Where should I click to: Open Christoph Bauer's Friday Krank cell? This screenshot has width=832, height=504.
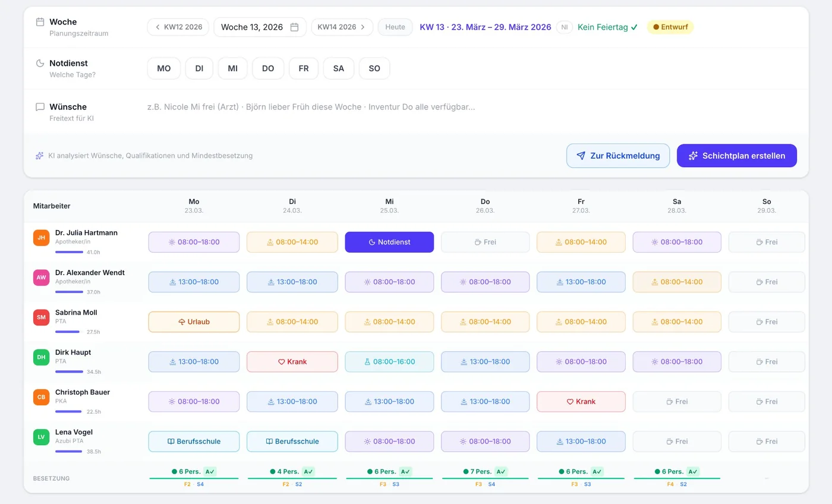coord(581,401)
